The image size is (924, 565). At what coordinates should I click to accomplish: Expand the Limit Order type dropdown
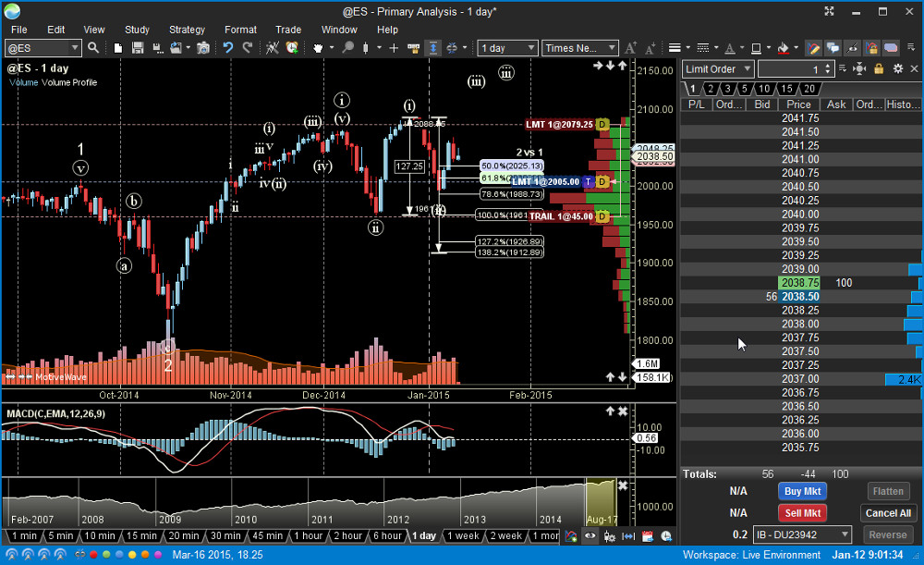(x=718, y=69)
